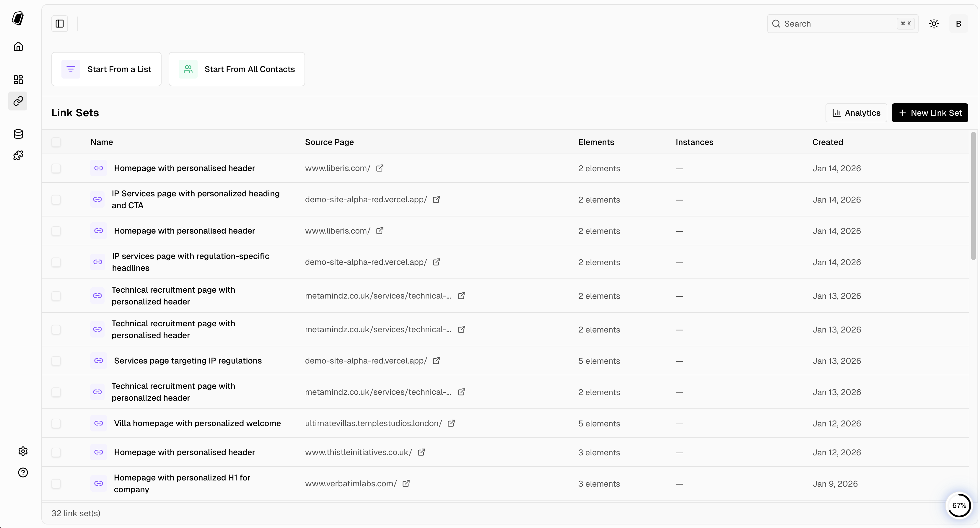This screenshot has height=528, width=980.
Task: Open the integrations puzzle icon in the sidebar
Action: [x=18, y=155]
